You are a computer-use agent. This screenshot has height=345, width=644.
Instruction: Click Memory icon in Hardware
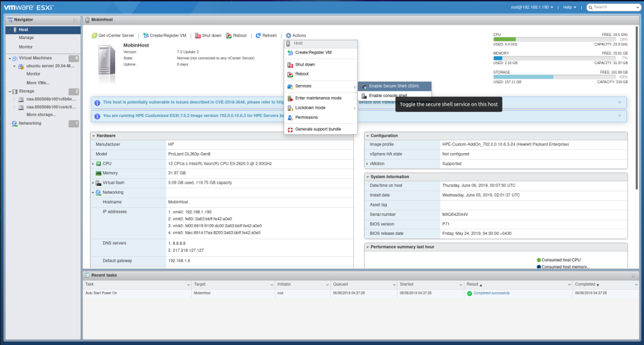(99, 174)
